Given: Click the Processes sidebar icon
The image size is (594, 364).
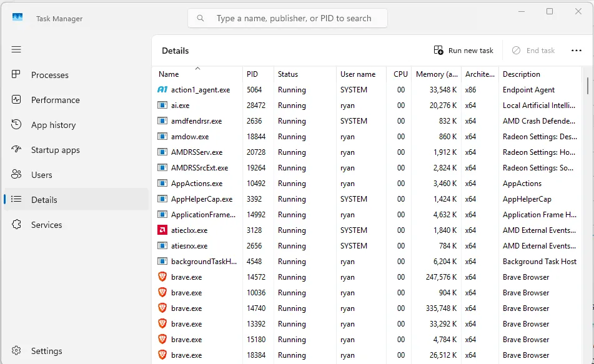Looking at the screenshot, I should (16, 74).
